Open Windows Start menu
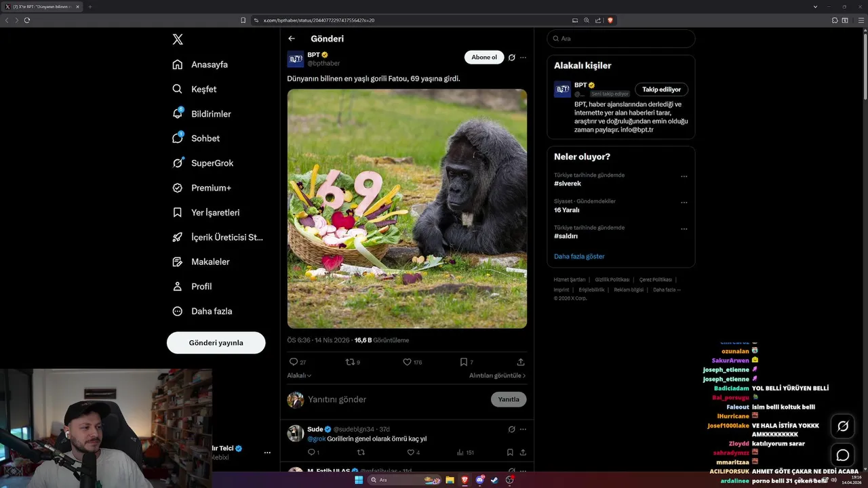 [x=359, y=480]
